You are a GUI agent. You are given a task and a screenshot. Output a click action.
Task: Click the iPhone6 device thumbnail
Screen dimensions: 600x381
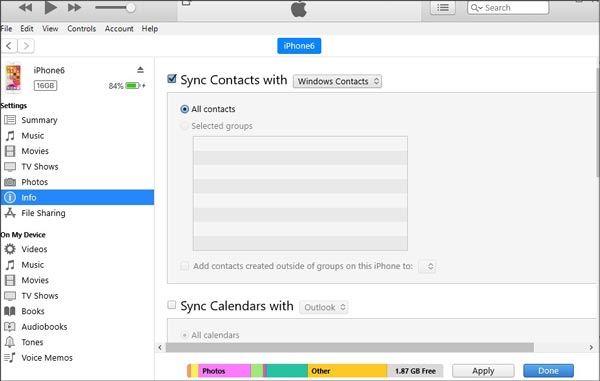13,78
